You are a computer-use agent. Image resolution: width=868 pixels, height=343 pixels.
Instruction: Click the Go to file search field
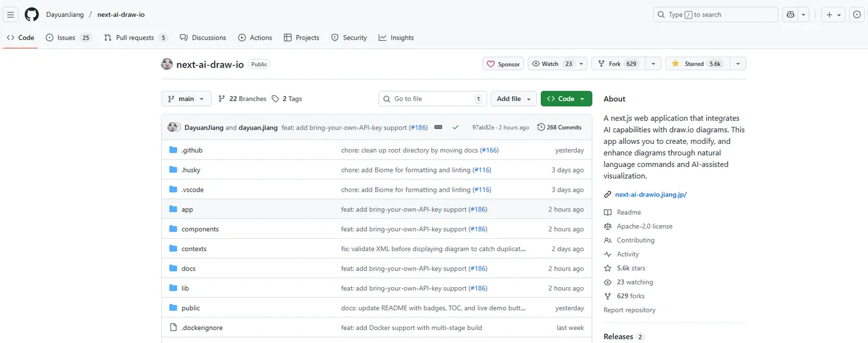433,99
